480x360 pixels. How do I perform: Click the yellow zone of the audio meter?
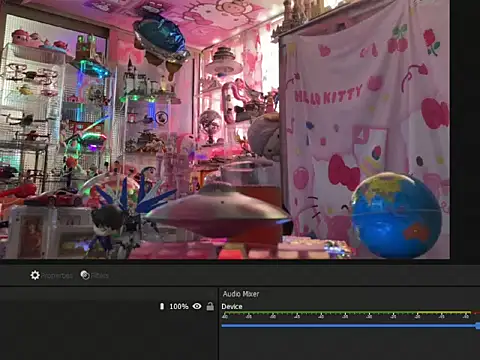point(444,313)
